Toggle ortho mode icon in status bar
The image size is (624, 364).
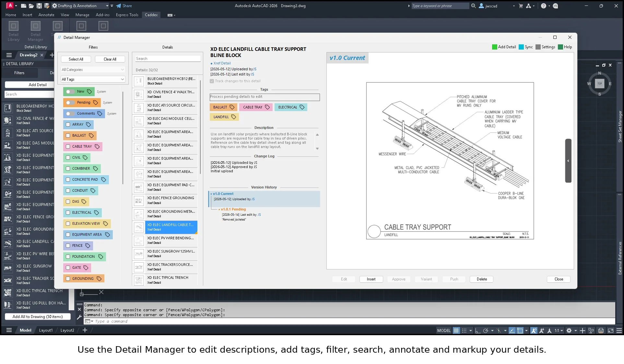point(477,330)
